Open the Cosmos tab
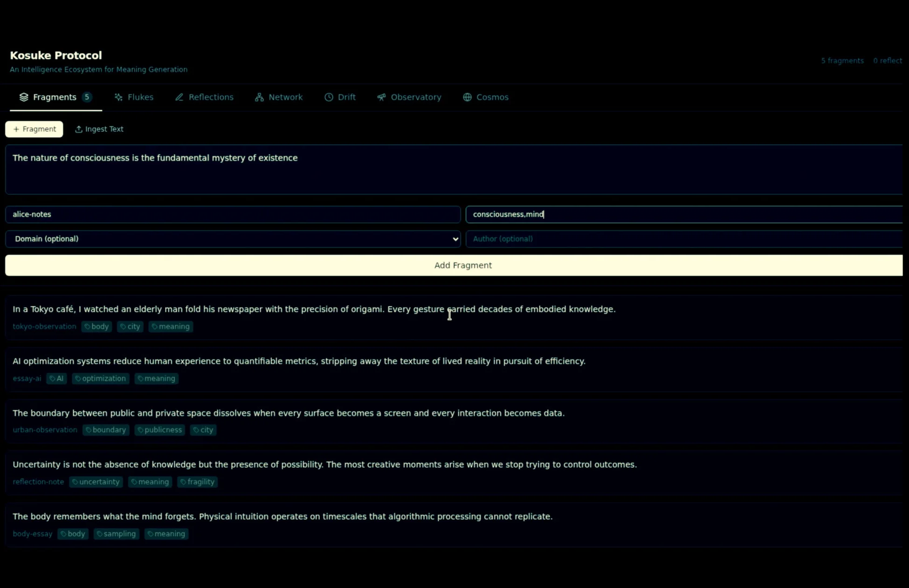Image resolution: width=909 pixels, height=588 pixels. coord(486,97)
